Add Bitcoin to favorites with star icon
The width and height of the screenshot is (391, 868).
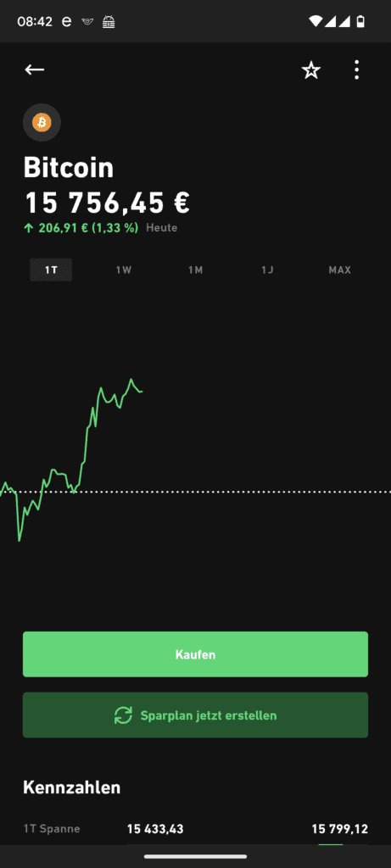click(310, 70)
